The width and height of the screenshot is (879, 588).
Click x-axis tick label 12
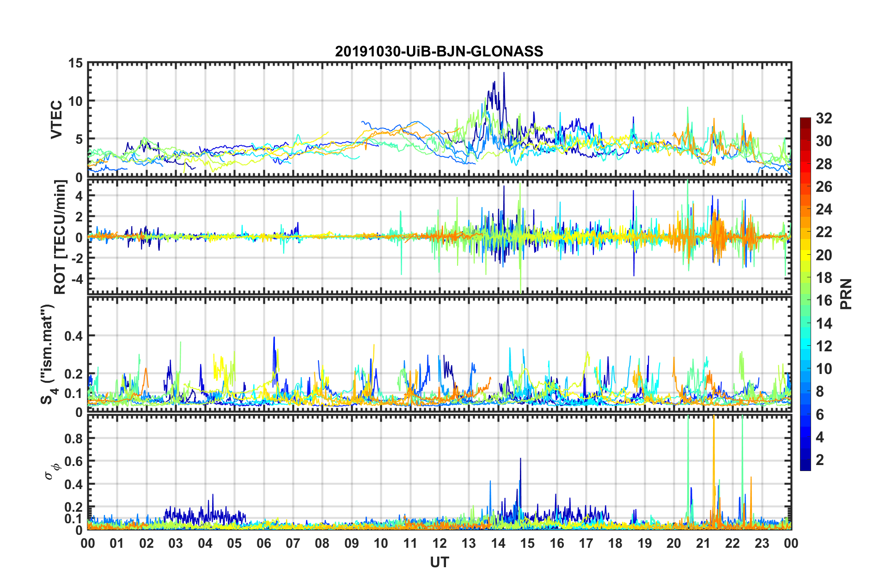439,544
